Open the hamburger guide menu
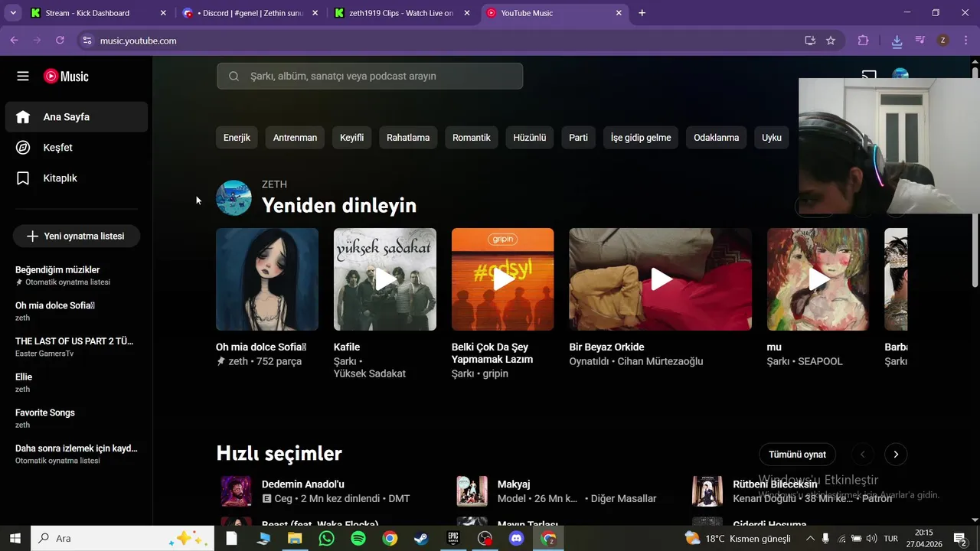Screen dimensions: 980x551 coord(23,77)
